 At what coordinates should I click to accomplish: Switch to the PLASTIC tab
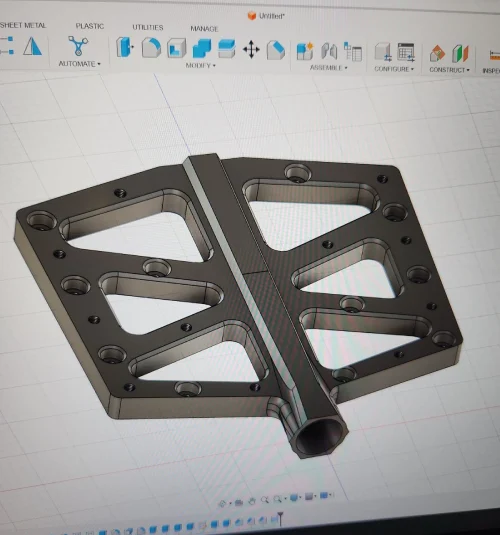click(x=90, y=26)
